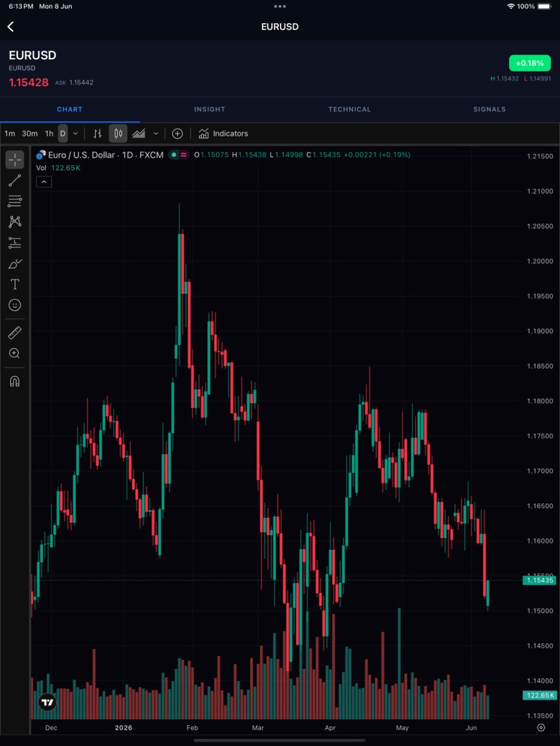This screenshot has width=560, height=746.
Task: Open the emoji icons tool
Action: coord(14,305)
